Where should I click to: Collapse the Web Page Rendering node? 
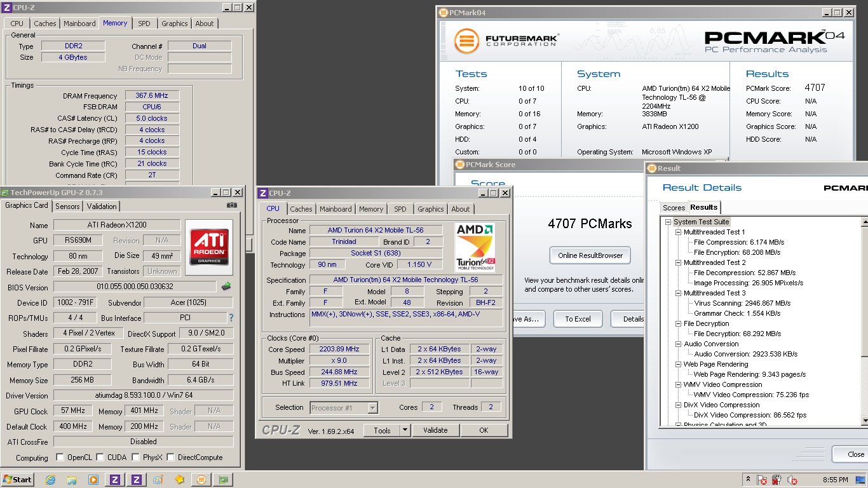[x=678, y=364]
